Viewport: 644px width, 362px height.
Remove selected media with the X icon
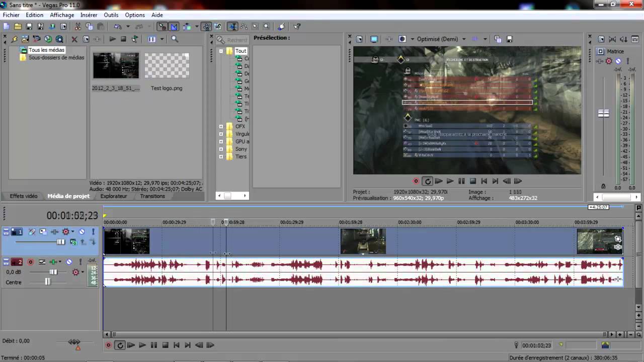click(74, 39)
